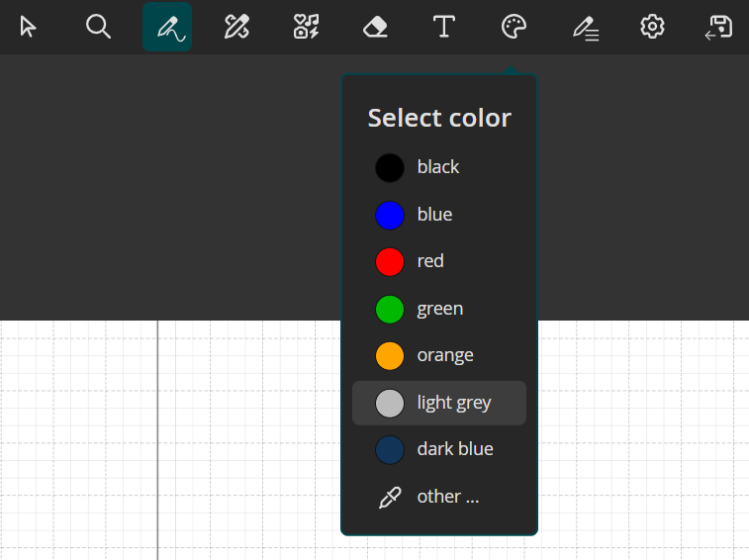Select green from the color list
This screenshot has height=560, width=749.
[390, 309]
